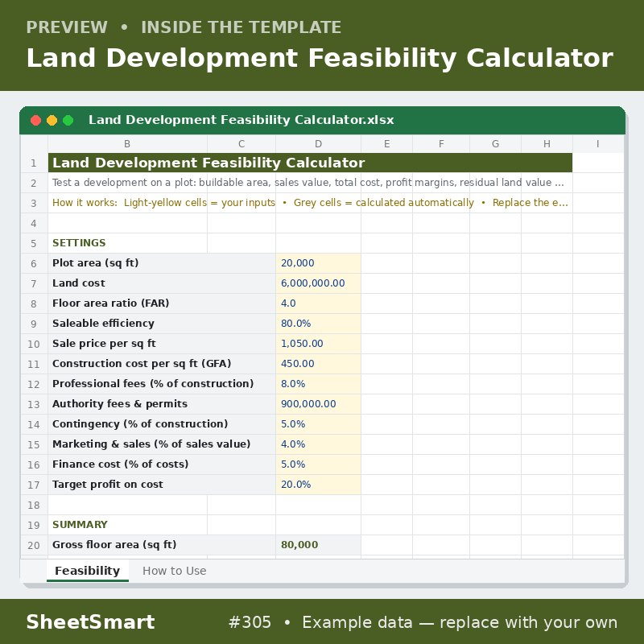
Task: Select column F header
Action: [x=441, y=144]
